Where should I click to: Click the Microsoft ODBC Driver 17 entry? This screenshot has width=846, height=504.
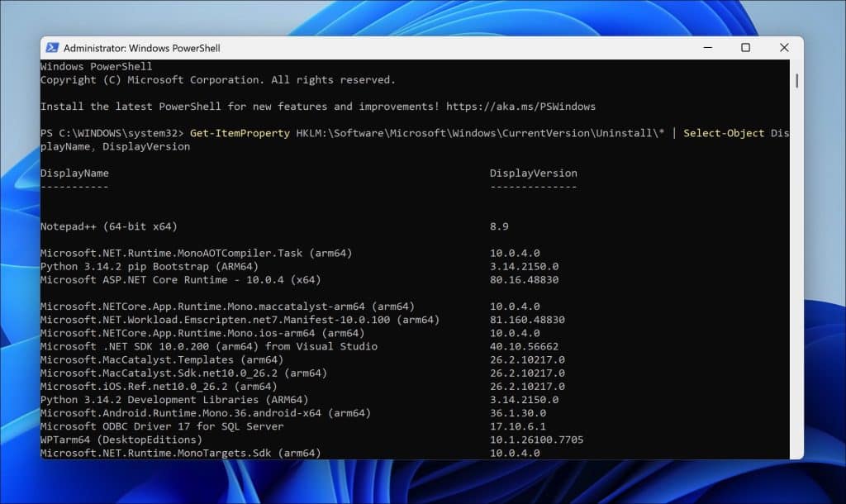pos(162,426)
